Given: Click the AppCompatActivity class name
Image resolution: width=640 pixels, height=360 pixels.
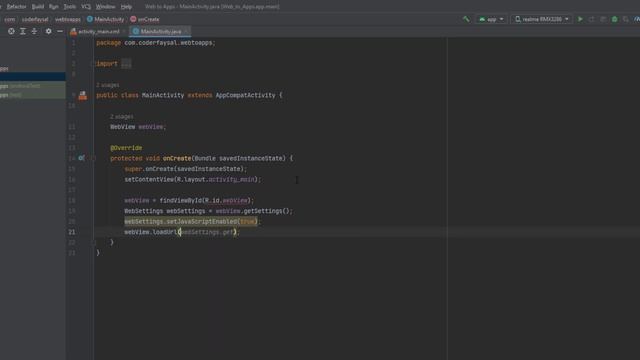Looking at the screenshot, I should click(x=245, y=95).
